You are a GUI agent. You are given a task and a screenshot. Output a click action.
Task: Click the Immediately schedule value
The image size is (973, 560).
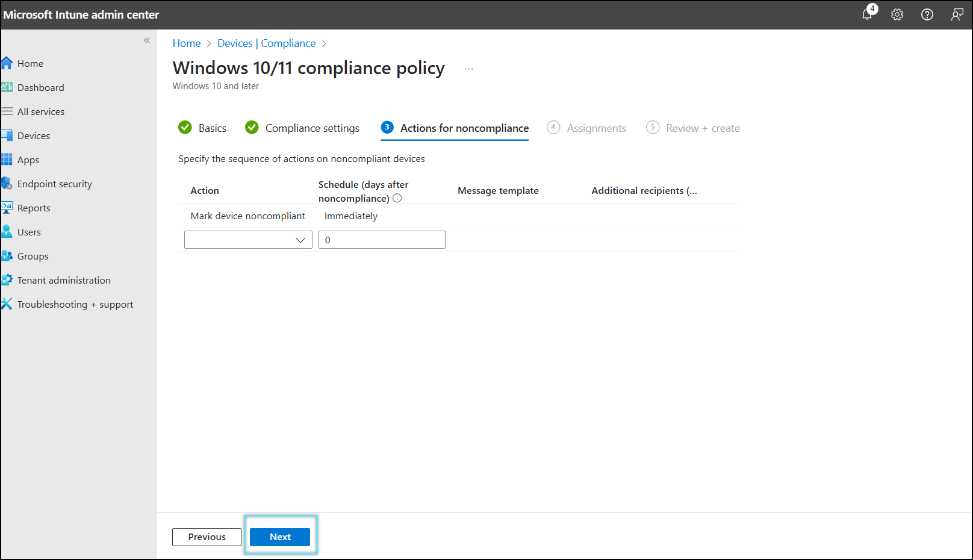click(351, 216)
